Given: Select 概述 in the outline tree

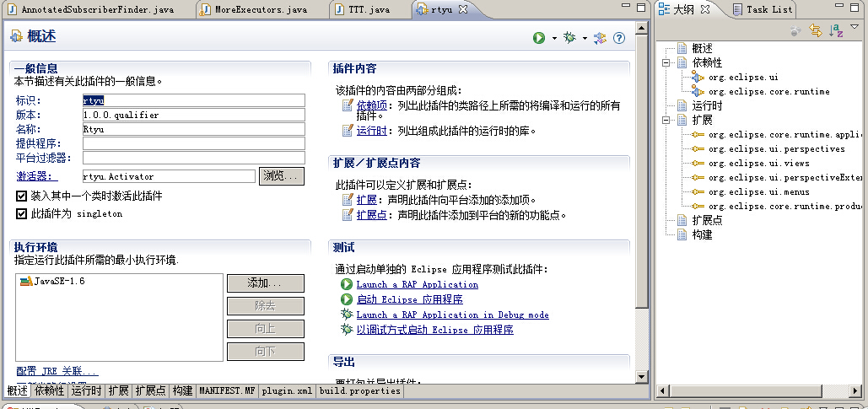Looking at the screenshot, I should pyautogui.click(x=703, y=49).
